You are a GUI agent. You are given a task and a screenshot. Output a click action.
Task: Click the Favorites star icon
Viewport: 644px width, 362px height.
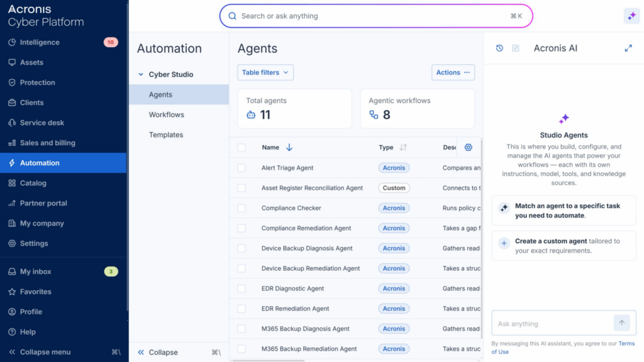point(12,292)
